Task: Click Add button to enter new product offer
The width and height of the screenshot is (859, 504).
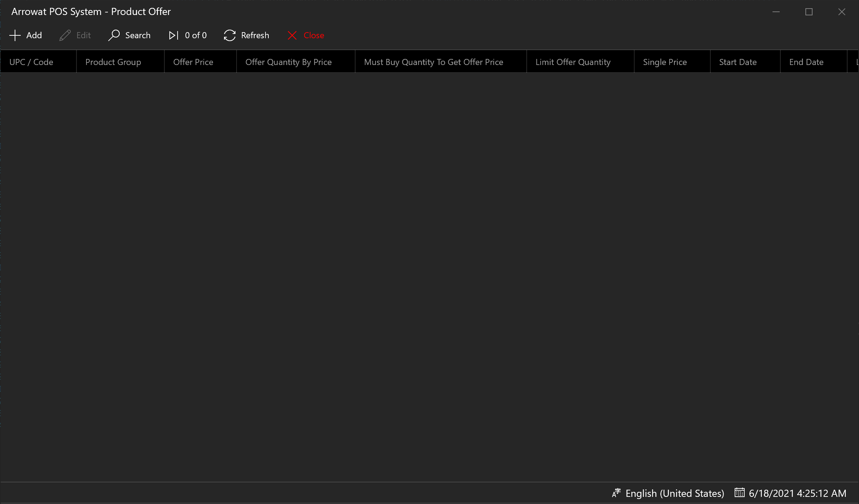Action: coord(26,35)
